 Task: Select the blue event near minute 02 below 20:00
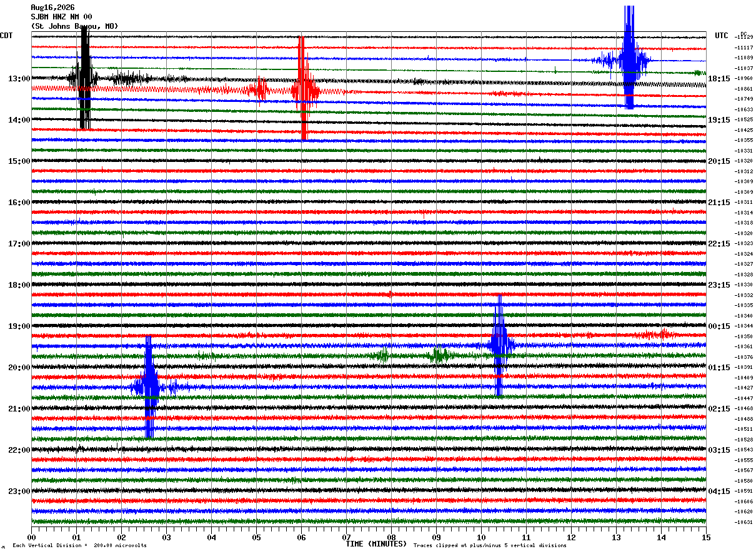149,386
